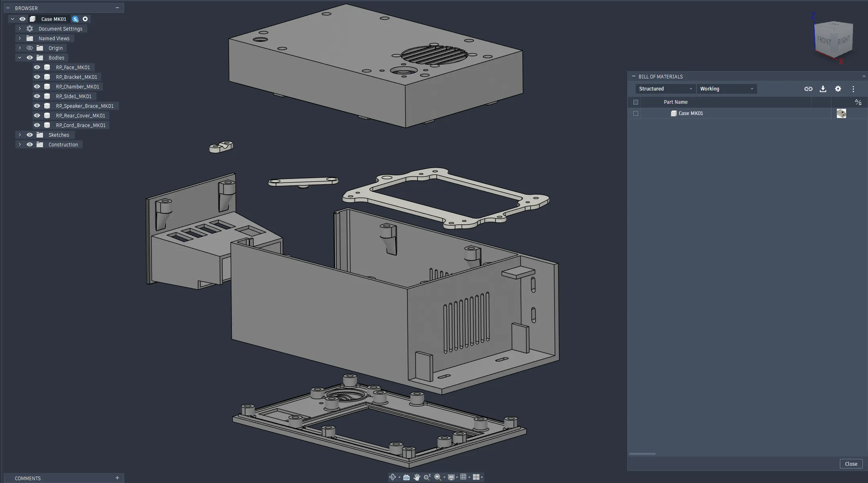Expand the Named Views node
The image size is (868, 483).
pyautogui.click(x=20, y=38)
